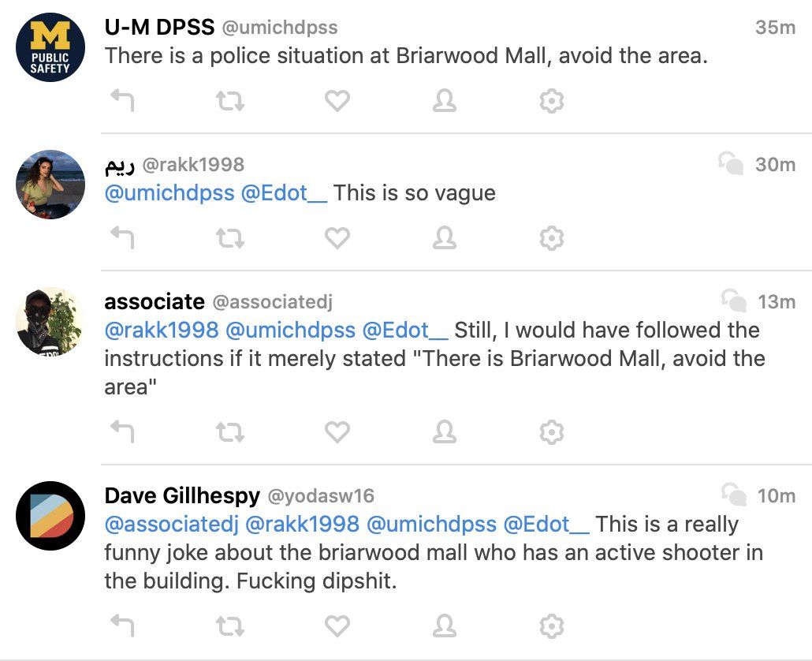Click the person icon under Dave Gillhespy's tweet
Image resolution: width=812 pixels, height=661 pixels.
point(445,626)
